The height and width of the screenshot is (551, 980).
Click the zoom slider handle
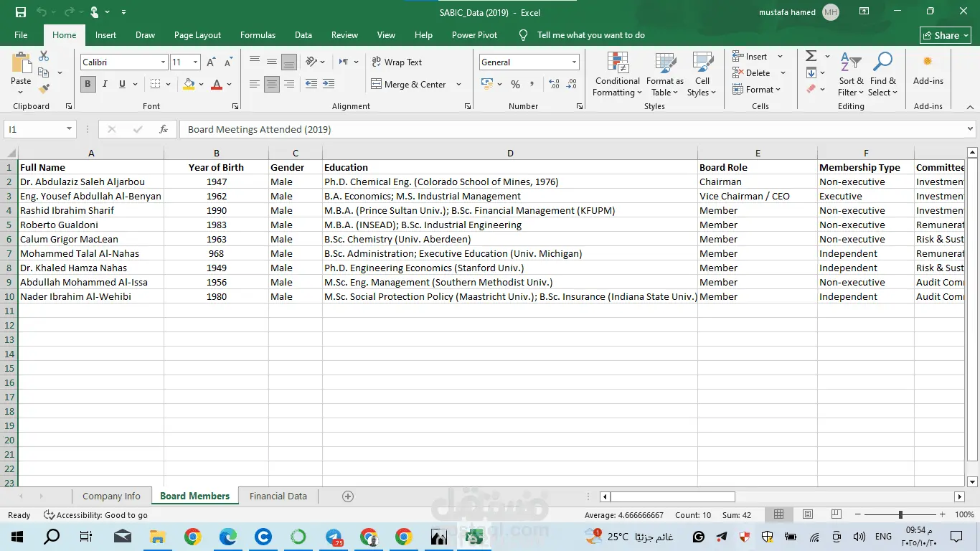point(900,514)
